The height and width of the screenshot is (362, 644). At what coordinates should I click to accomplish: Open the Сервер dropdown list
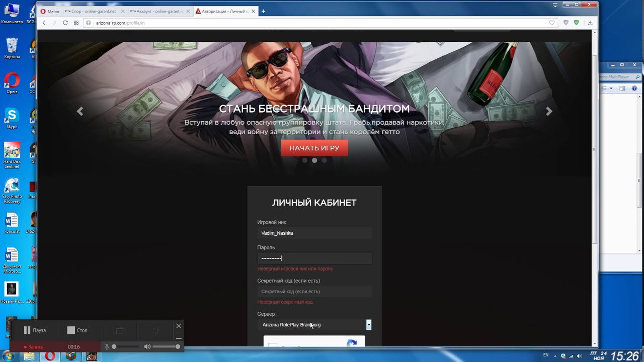point(314,325)
